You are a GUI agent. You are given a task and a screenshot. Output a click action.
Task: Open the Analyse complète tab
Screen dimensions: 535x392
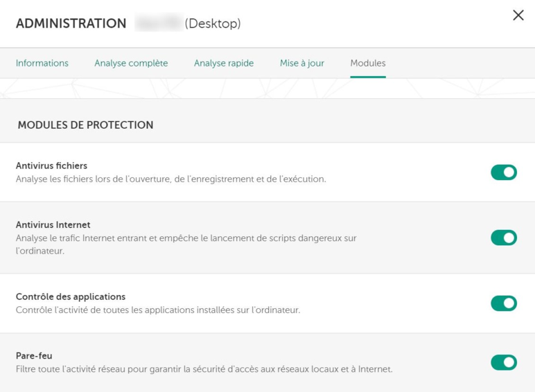tap(131, 63)
